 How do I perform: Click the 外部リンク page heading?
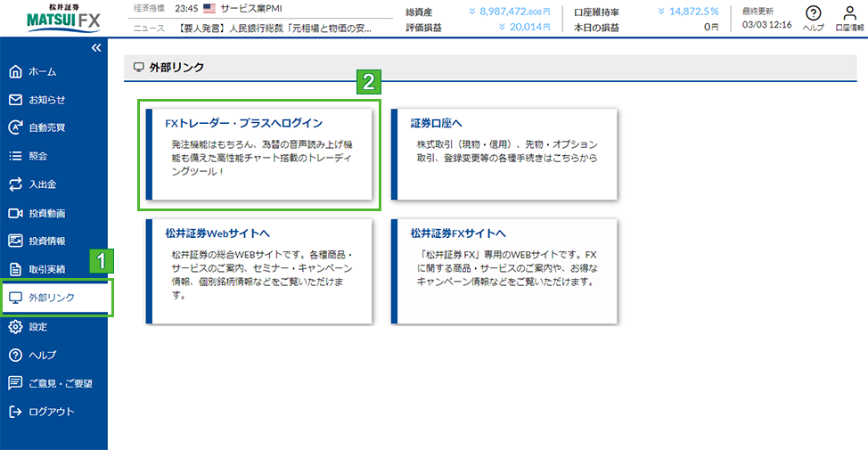176,68
